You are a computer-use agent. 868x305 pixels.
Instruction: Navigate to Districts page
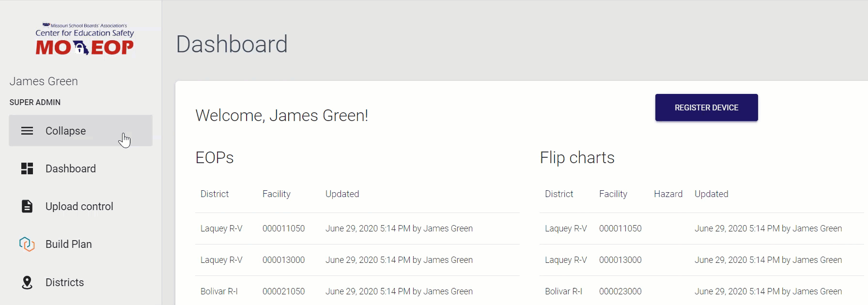click(64, 282)
